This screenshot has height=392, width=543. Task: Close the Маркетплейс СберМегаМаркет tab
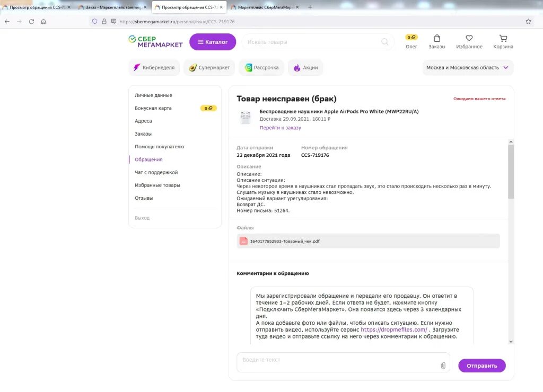click(297, 7)
